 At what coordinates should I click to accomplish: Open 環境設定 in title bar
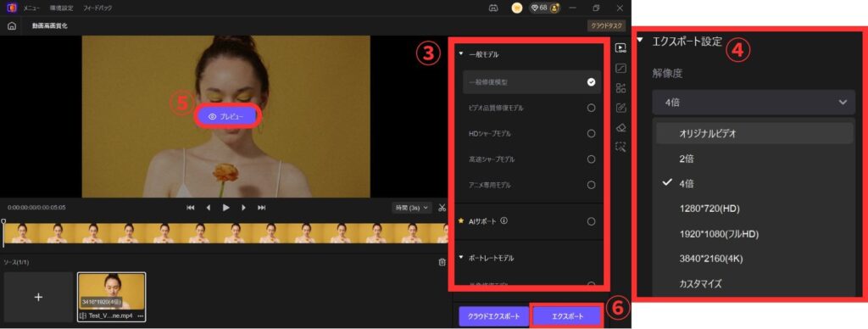point(61,8)
